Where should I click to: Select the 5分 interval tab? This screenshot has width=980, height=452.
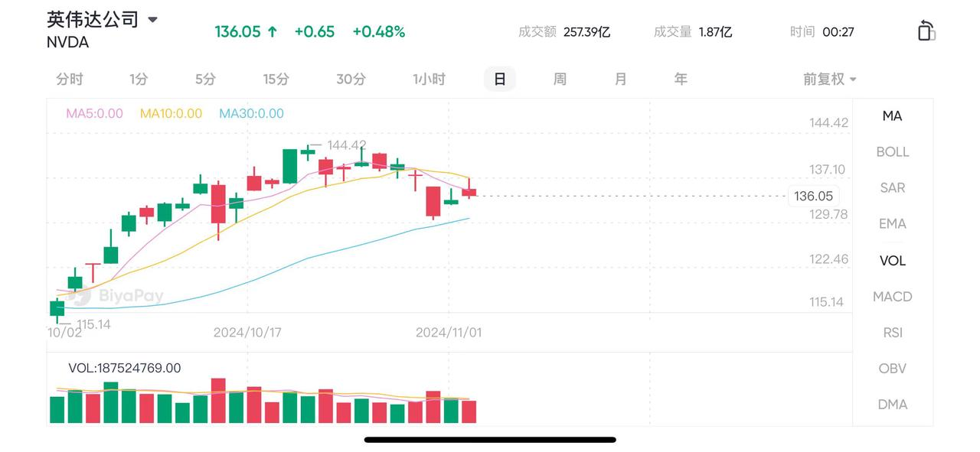[205, 79]
